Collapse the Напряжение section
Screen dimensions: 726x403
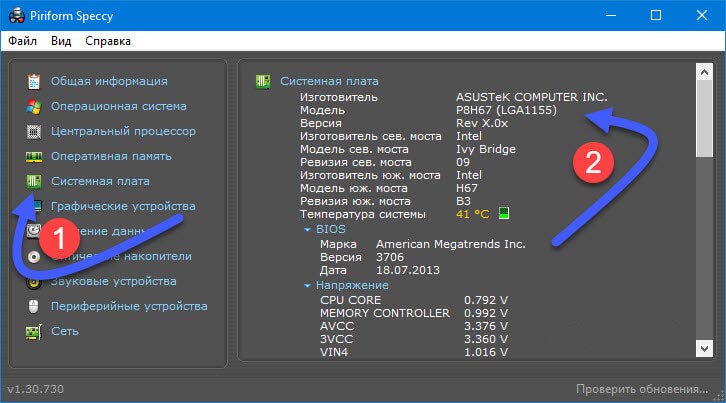tap(307, 285)
